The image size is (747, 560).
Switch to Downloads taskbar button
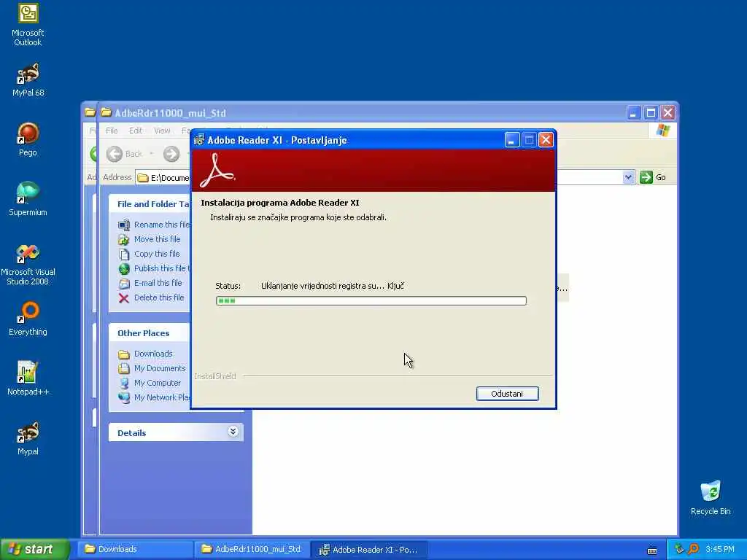click(135, 549)
